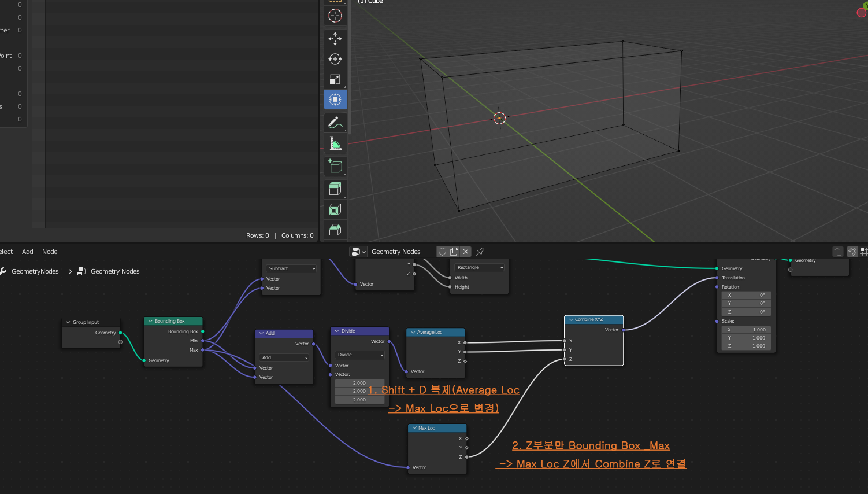Click the last 2.000 divide vector field

tap(359, 400)
